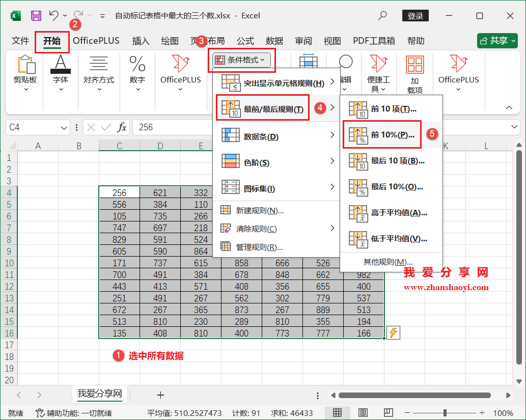Open the 绘图 ribbon tab
The image size is (526, 420).
point(170,41)
